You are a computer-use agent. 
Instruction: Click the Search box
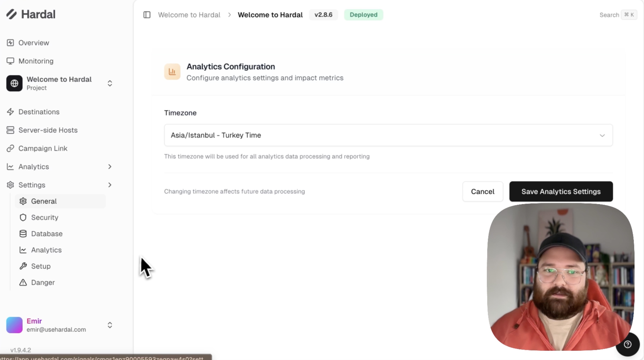click(618, 15)
